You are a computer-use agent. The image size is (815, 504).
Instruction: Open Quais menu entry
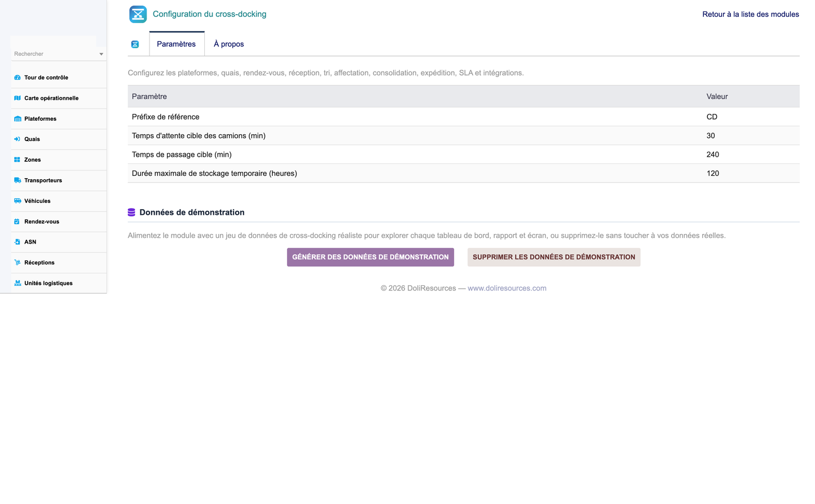click(x=32, y=139)
